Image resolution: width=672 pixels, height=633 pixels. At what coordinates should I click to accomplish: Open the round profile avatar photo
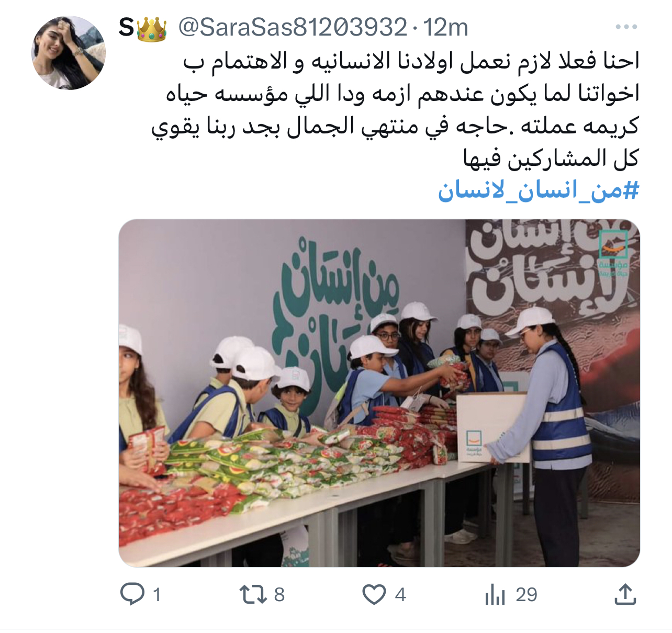pyautogui.click(x=69, y=53)
